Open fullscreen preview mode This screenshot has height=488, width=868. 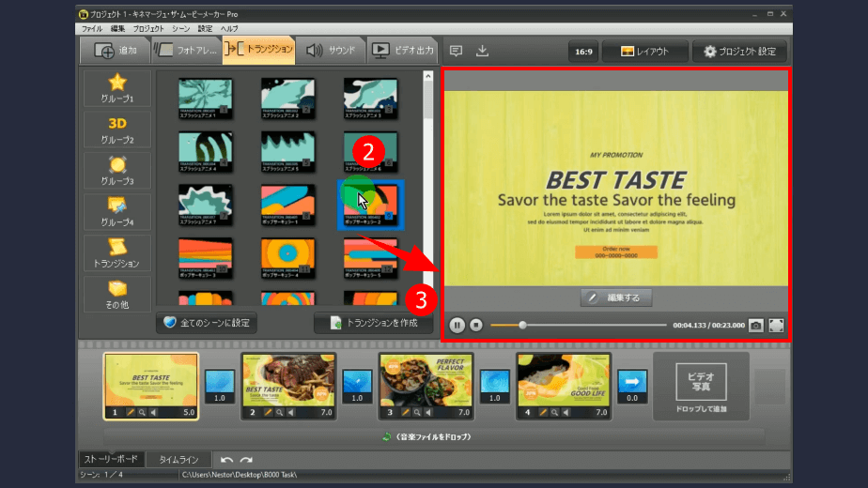(776, 325)
